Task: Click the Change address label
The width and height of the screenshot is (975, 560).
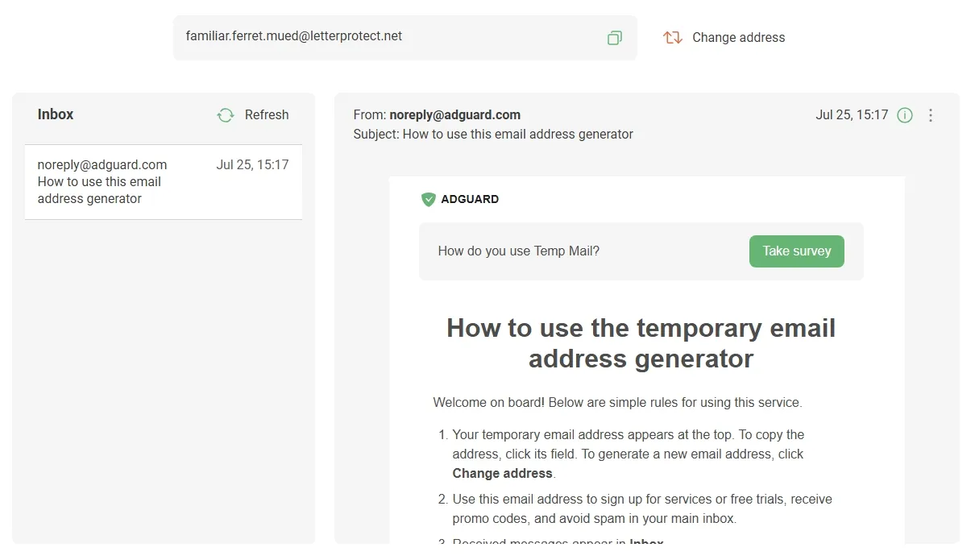Action: (x=738, y=38)
